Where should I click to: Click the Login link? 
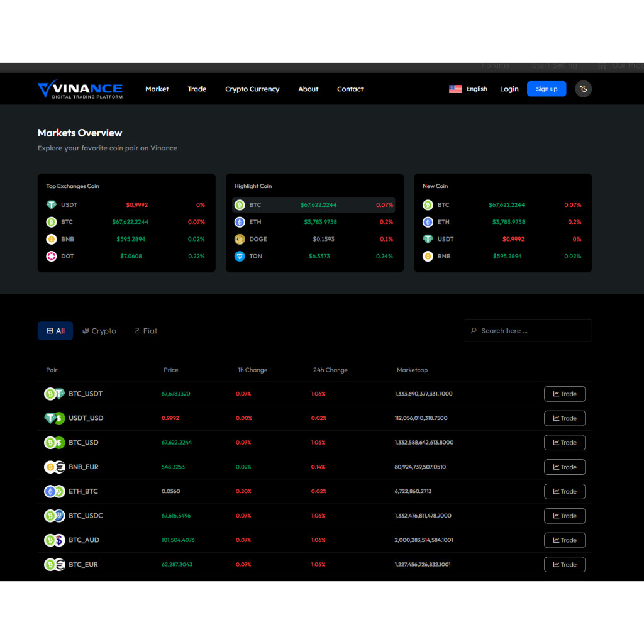509,89
